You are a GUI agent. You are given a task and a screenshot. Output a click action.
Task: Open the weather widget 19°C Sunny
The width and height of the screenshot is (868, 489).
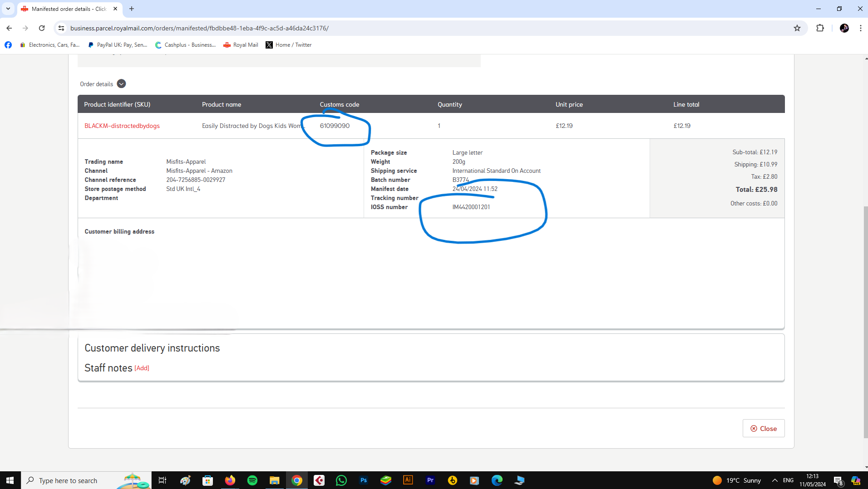click(x=737, y=480)
